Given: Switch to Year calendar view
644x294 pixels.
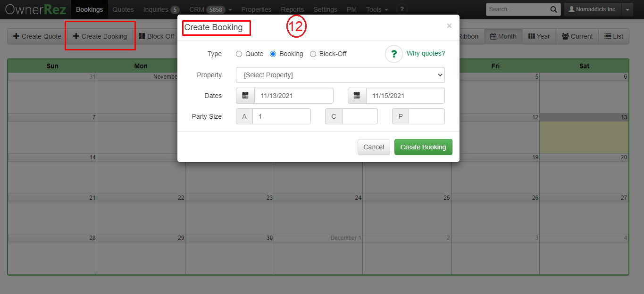Looking at the screenshot, I should [x=539, y=36].
